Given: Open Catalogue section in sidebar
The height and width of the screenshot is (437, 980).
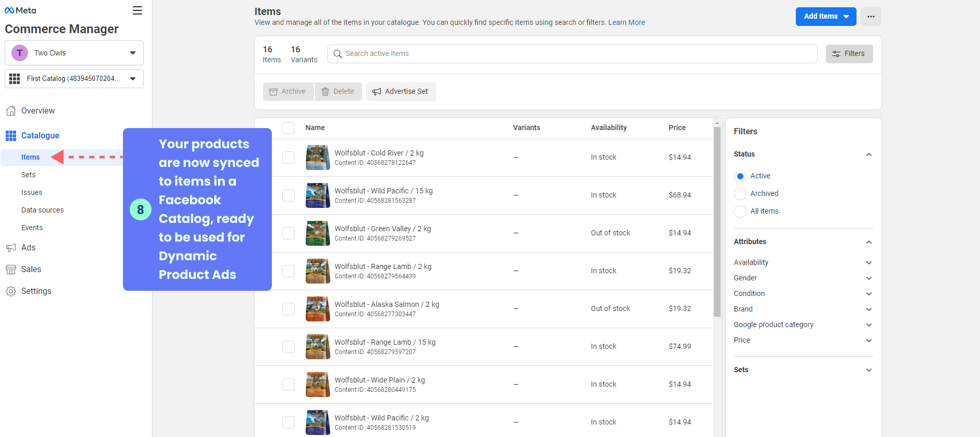Looking at the screenshot, I should click(x=40, y=136).
